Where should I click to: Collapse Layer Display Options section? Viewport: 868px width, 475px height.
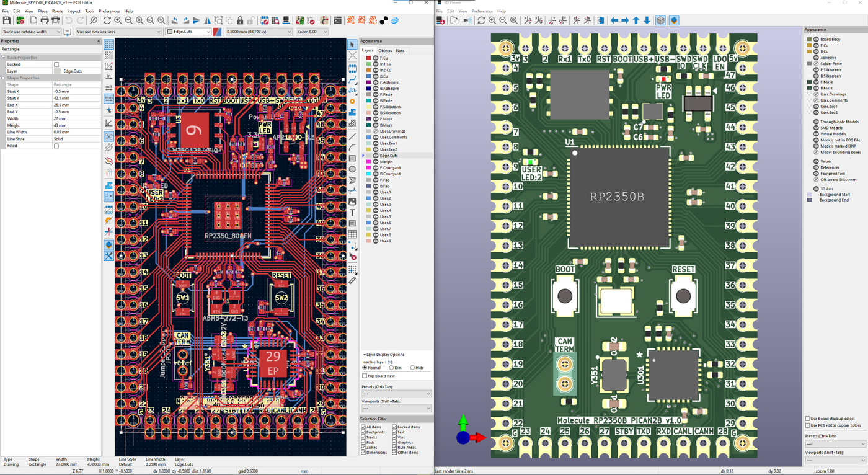[x=364, y=355]
